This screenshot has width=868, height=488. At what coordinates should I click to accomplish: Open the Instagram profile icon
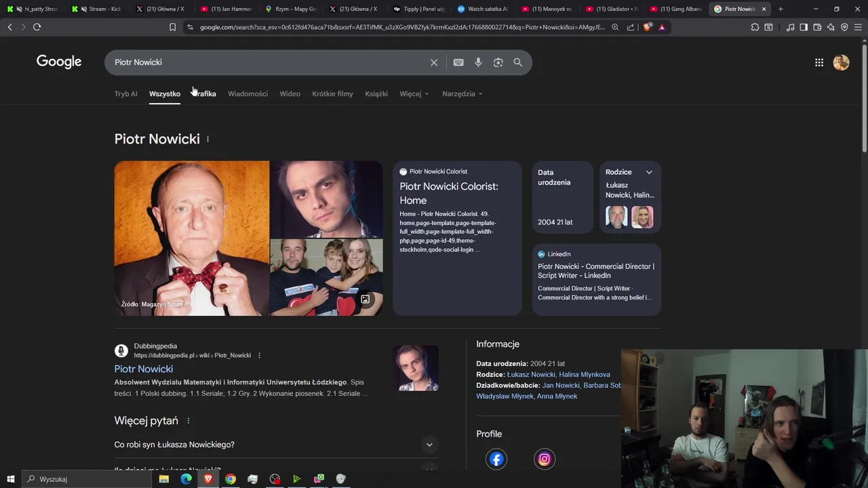[545, 459]
